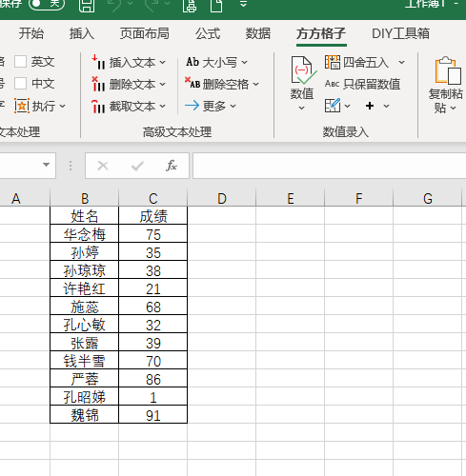Expand the 插入文本 dropdown arrow
466x476 pixels.
[x=163, y=62]
